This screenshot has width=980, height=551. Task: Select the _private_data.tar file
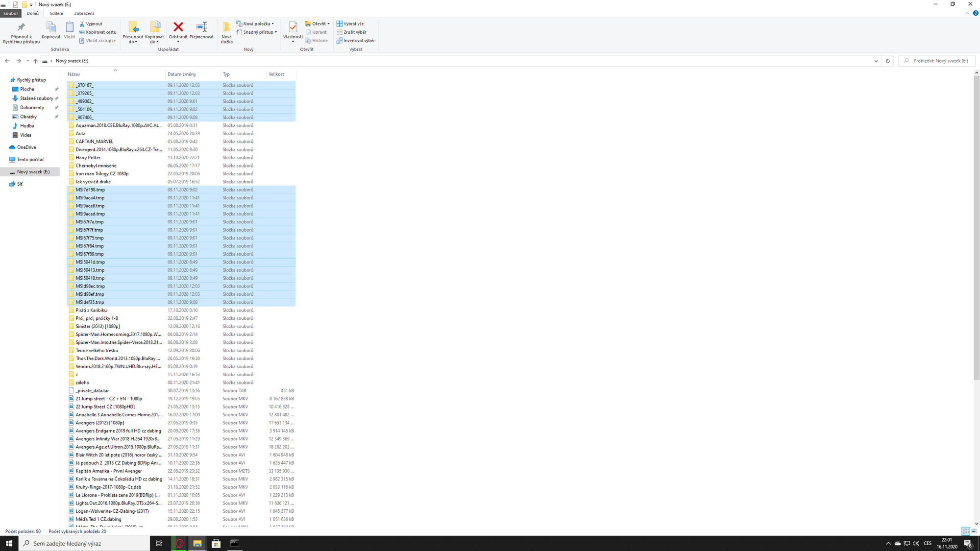click(x=181, y=391)
